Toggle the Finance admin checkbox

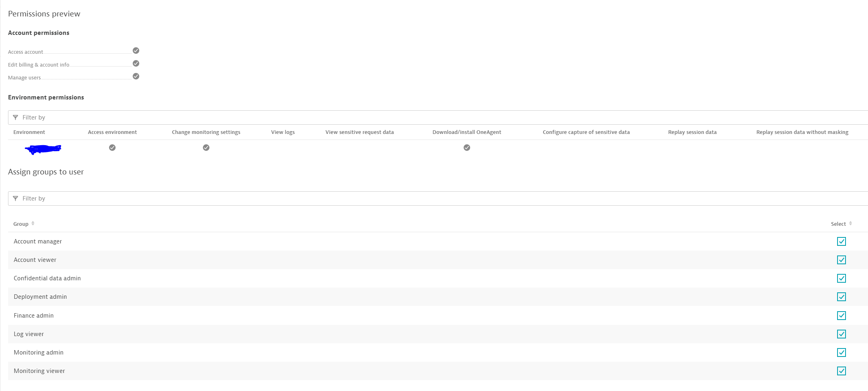841,316
